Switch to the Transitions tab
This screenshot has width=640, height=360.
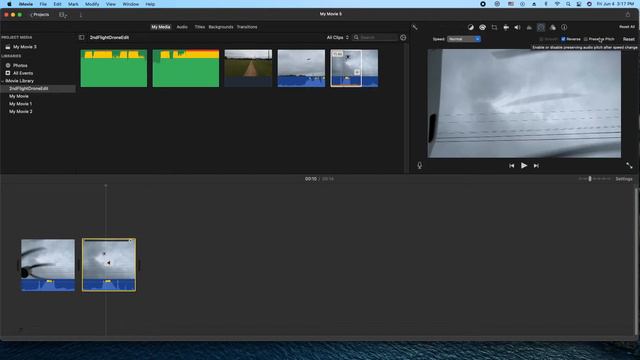(x=247, y=27)
